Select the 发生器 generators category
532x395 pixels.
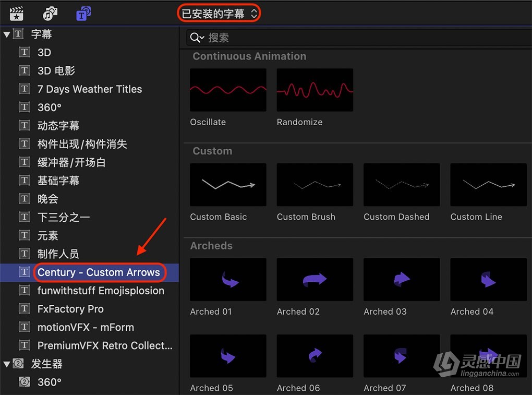click(46, 364)
